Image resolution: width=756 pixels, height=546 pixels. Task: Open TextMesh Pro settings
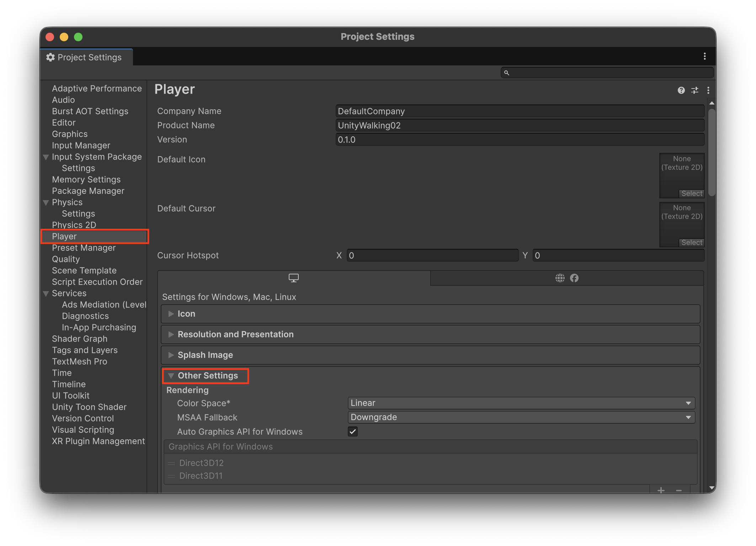pos(79,362)
